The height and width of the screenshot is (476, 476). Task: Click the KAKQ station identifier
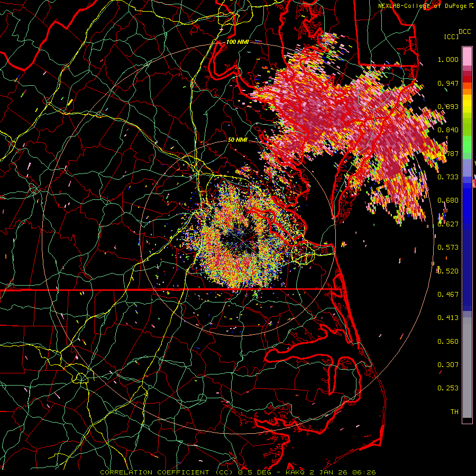pyautogui.click(x=296, y=472)
